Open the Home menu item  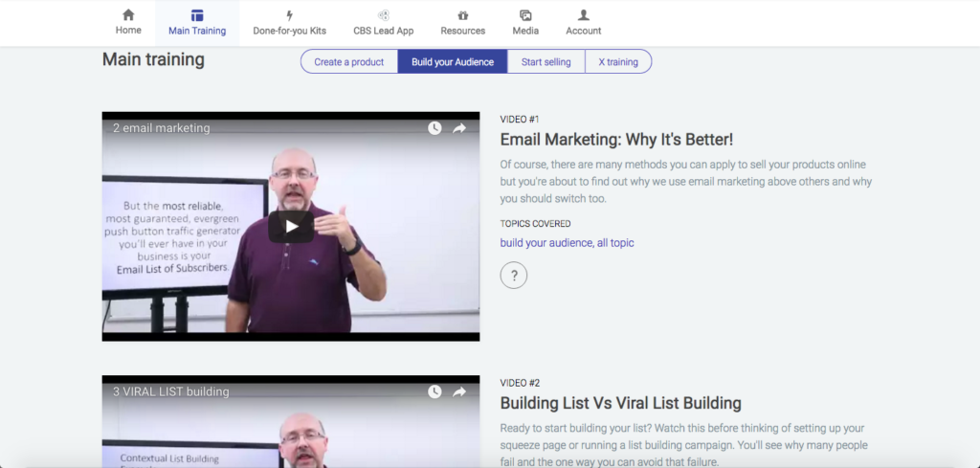pyautogui.click(x=128, y=30)
